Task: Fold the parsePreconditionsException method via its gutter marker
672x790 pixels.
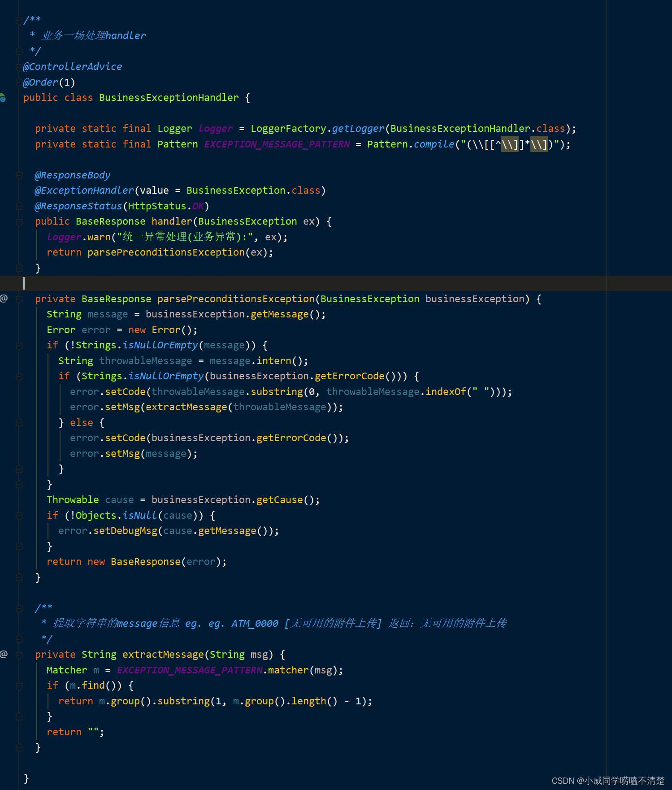Action: [19, 299]
